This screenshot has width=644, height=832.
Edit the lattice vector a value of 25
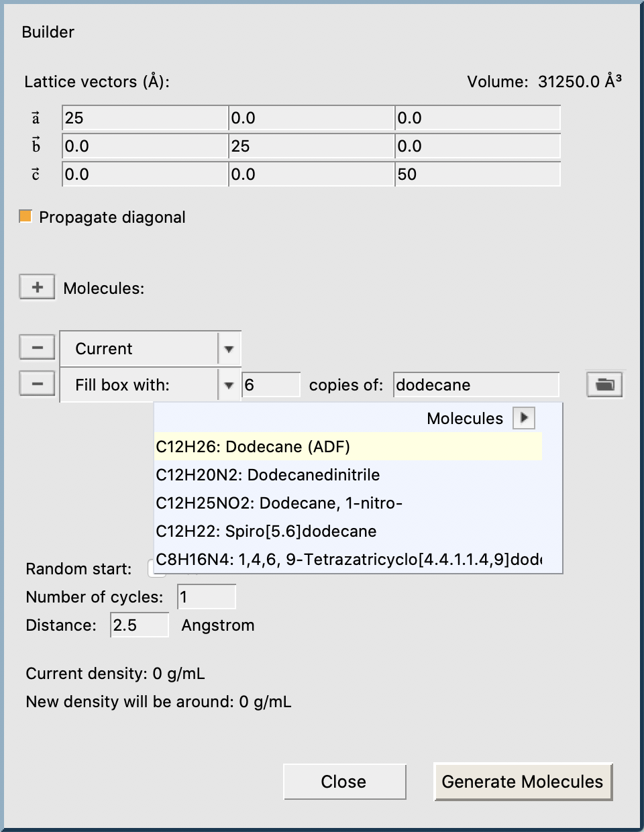144,117
